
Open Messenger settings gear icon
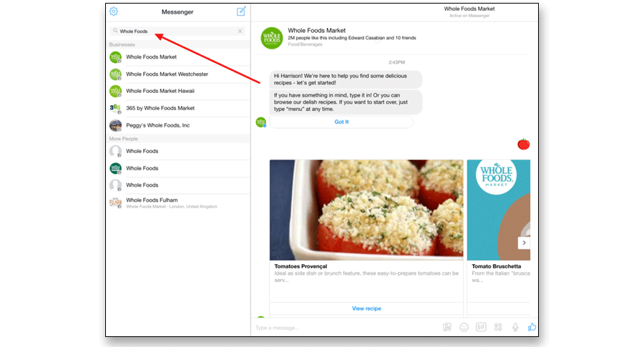[114, 11]
